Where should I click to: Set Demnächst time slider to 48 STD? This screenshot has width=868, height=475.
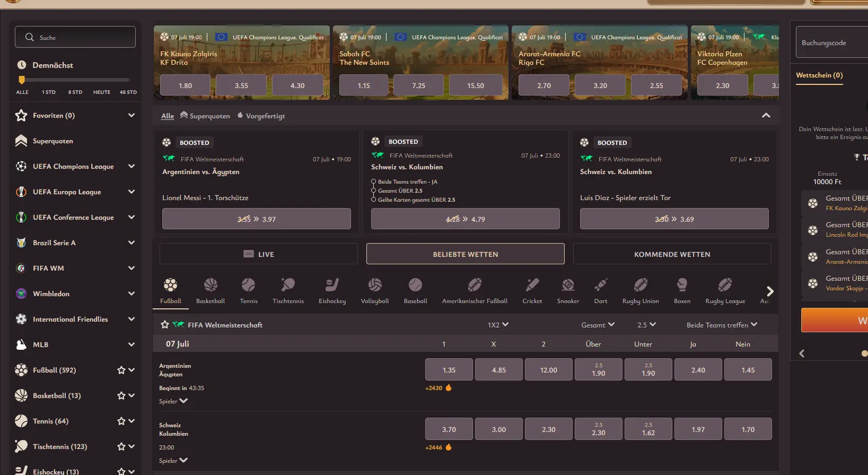(128, 92)
